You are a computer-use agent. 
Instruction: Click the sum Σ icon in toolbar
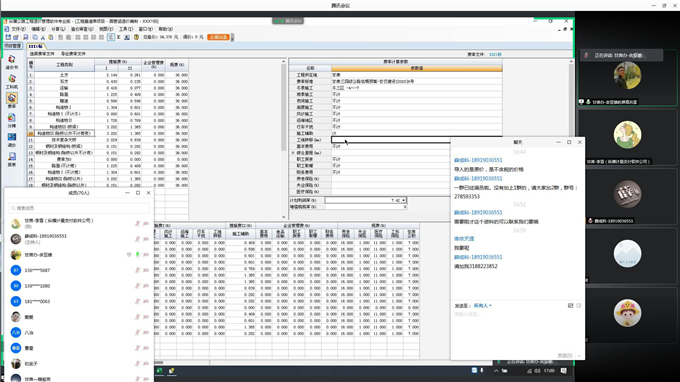(118, 37)
